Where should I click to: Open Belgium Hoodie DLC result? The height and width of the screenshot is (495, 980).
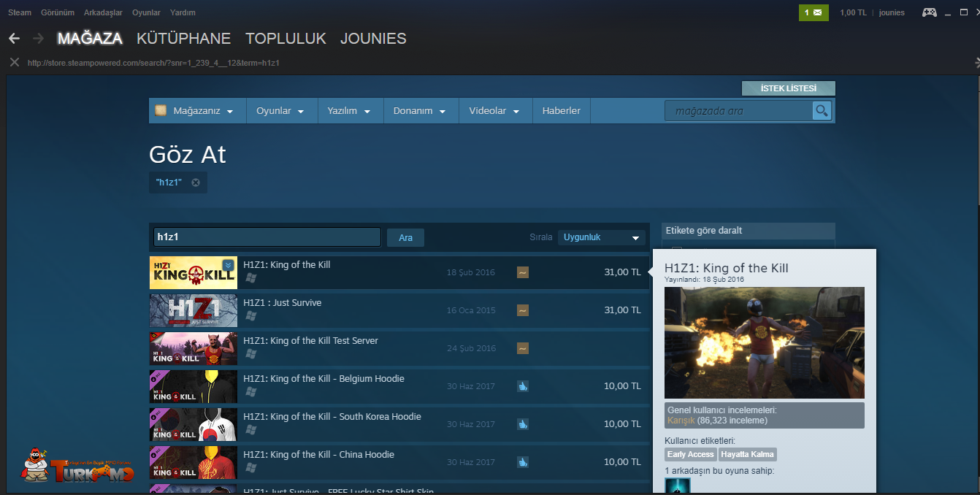[x=399, y=386]
